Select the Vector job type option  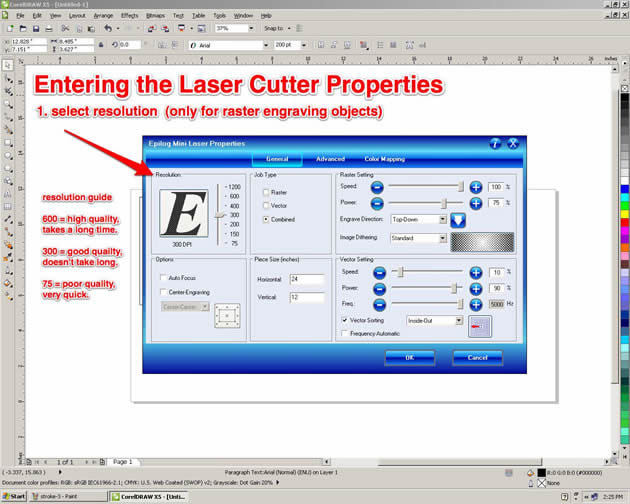[266, 205]
